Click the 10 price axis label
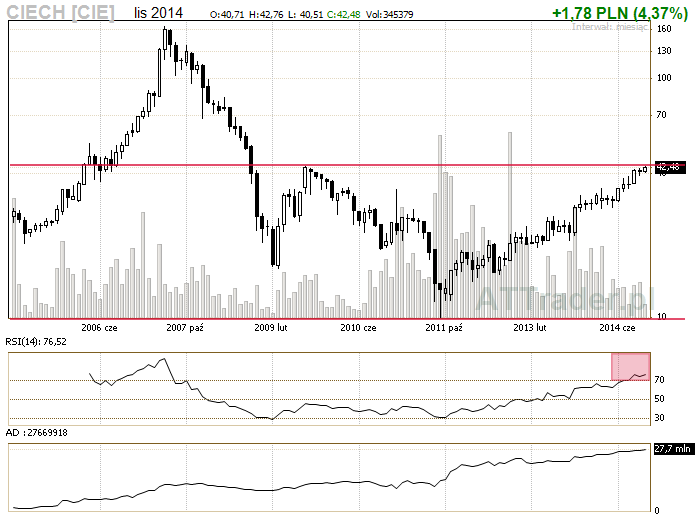700x522 pixels. point(662,316)
